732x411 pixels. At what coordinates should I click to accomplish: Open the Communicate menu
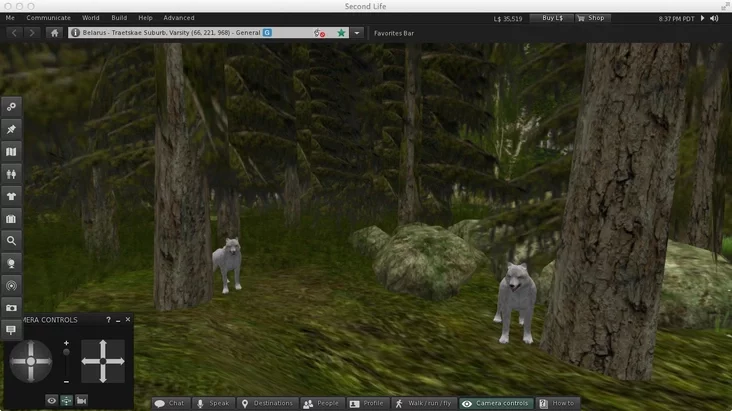click(x=49, y=18)
